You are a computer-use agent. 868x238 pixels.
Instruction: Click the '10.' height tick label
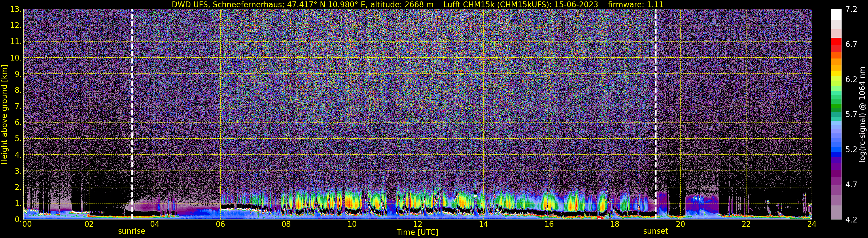(x=16, y=58)
